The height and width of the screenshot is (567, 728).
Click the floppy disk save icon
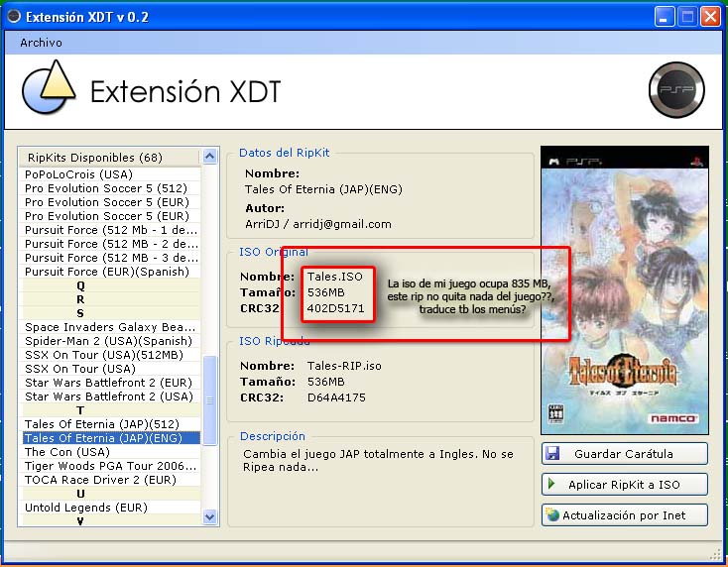[552, 453]
